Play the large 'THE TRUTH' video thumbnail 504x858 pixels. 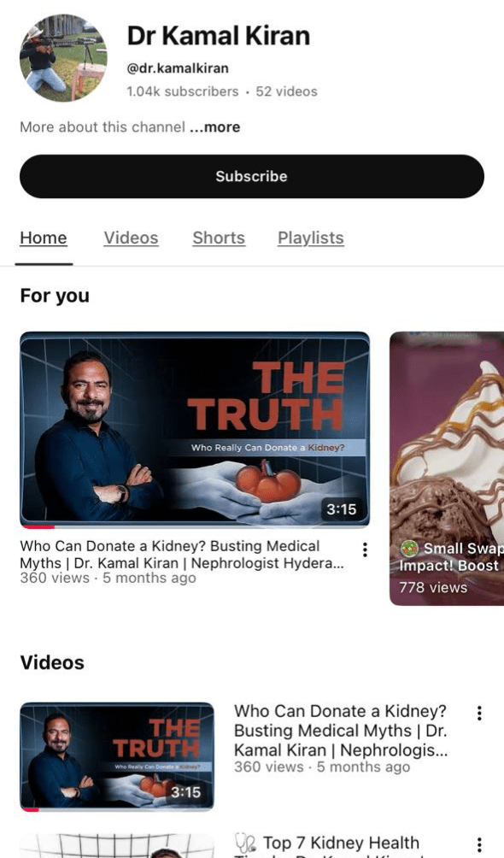pos(195,429)
